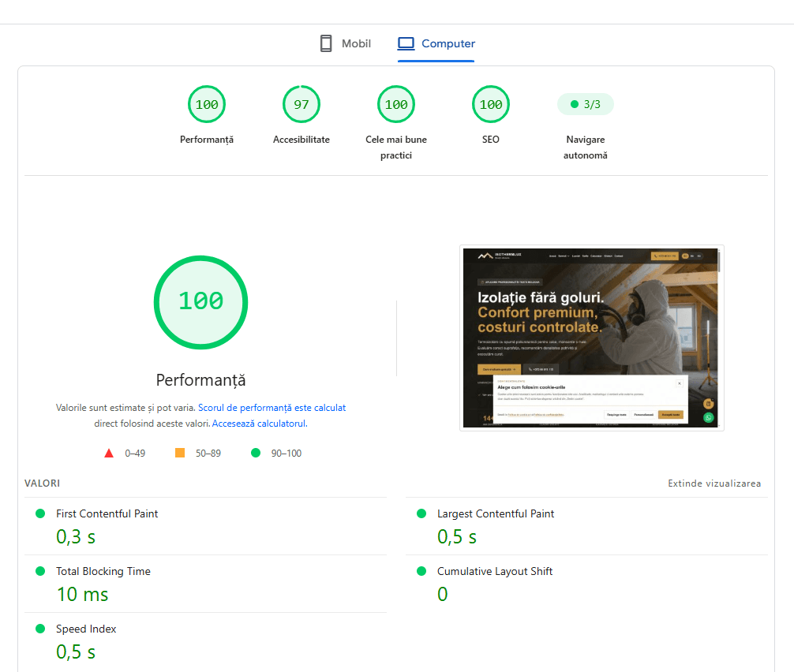Click the 50–89 range legend text
This screenshot has height=672, width=794.
208,454
